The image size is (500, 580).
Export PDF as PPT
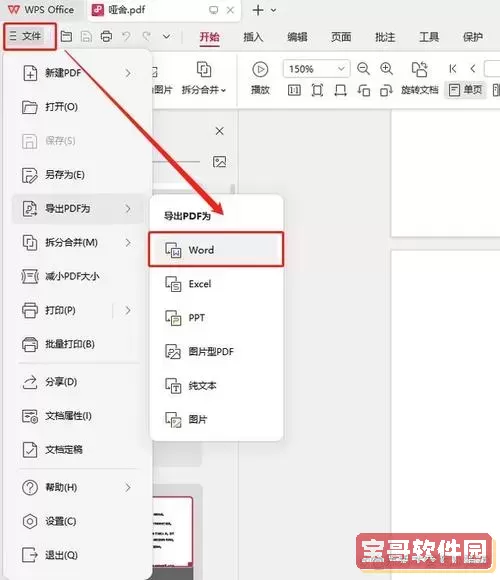(x=216, y=318)
